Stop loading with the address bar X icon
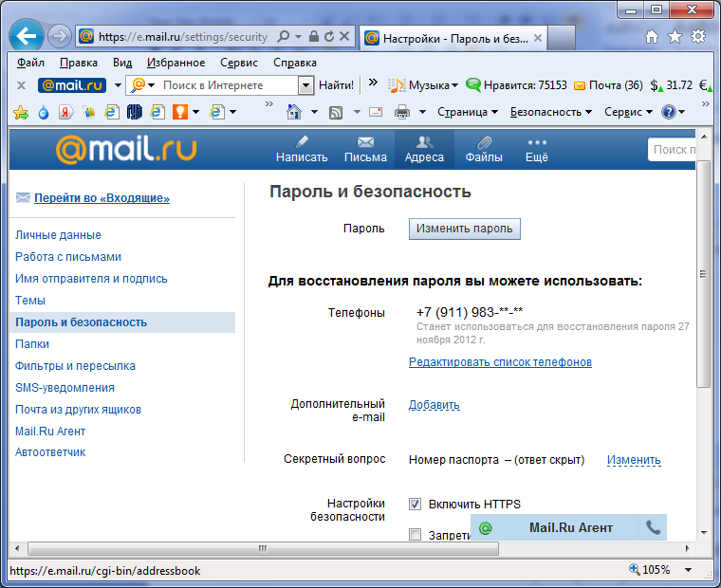The image size is (721, 588). point(344,36)
